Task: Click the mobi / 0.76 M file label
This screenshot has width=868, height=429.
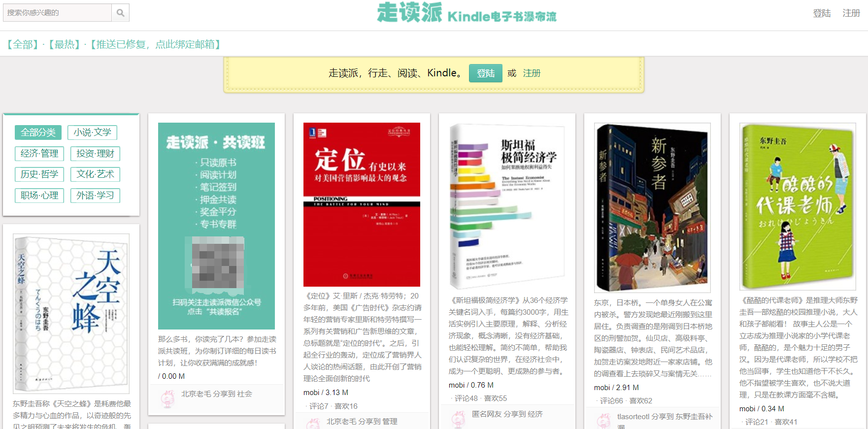Action: pos(471,385)
